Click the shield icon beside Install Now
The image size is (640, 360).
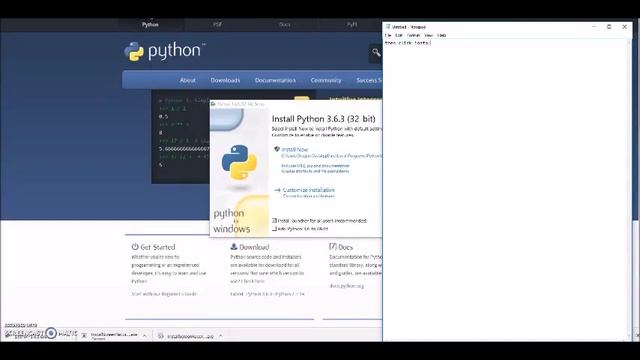[x=277, y=149]
